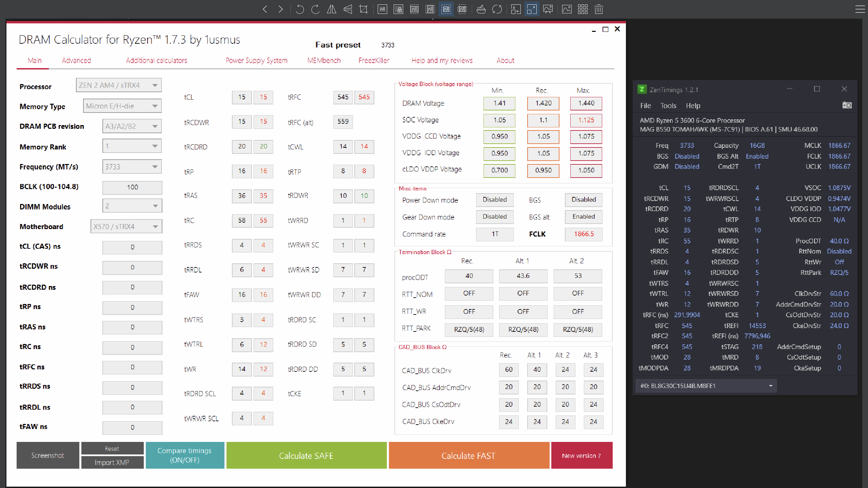Open the FreezKiller tab

[x=374, y=60]
